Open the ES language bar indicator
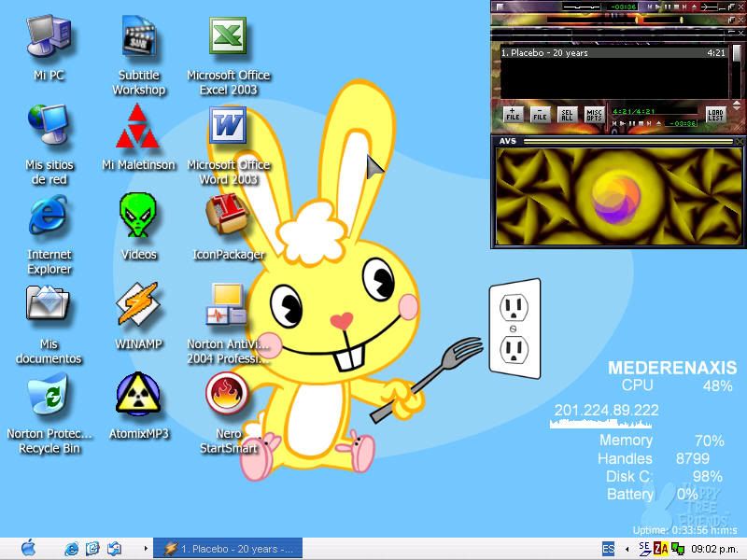 [x=608, y=549]
